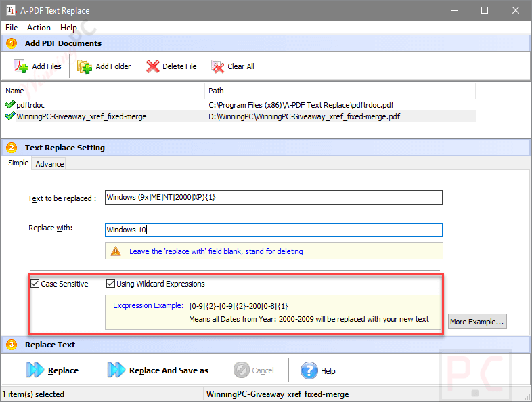Click the A-PDF Text Replace title bar icon
532x403 pixels.
[11, 10]
